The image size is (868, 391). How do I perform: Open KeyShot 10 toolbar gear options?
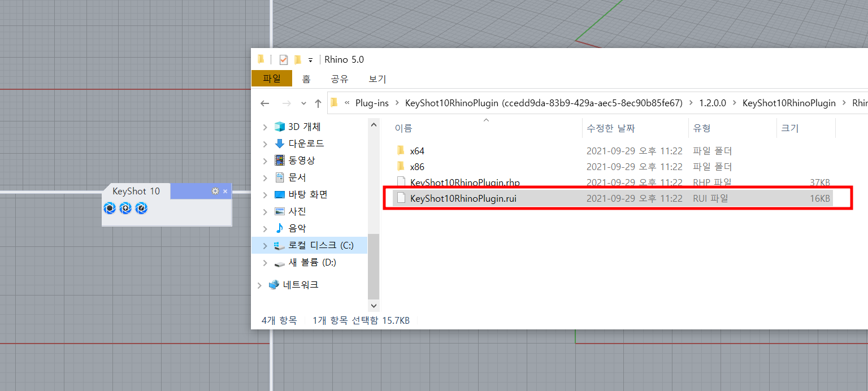click(x=215, y=191)
